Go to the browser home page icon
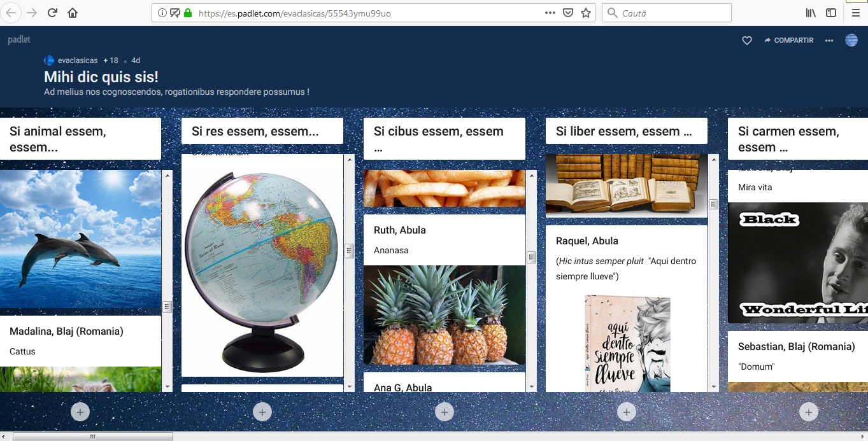This screenshot has height=441, width=868. [x=73, y=13]
